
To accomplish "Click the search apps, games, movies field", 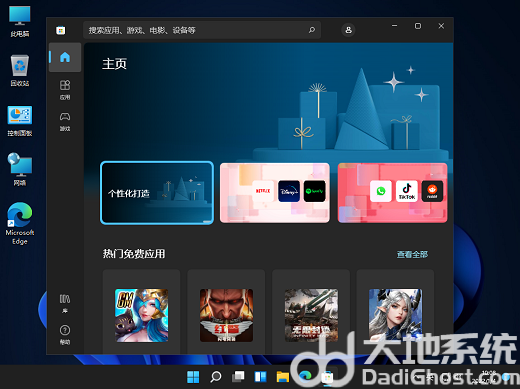I will click(x=202, y=30).
